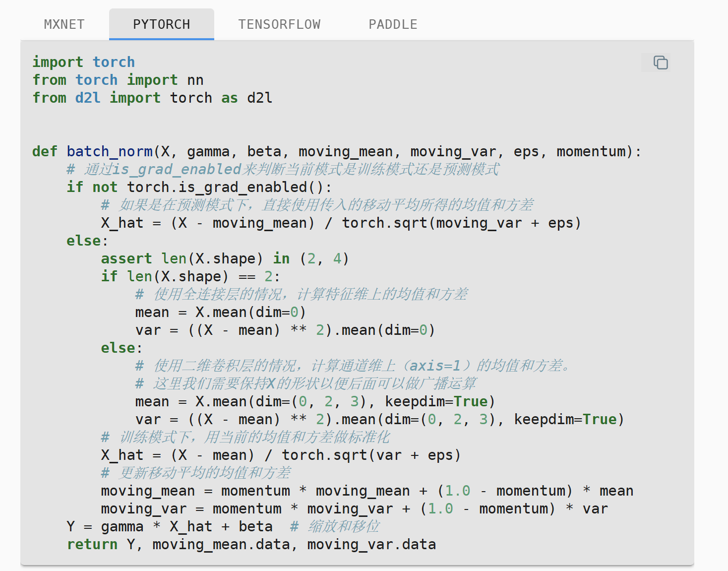Image resolution: width=728 pixels, height=571 pixels.
Task: Click 'torch.sqrt(moving_var + eps)' expression
Action: tap(461, 223)
